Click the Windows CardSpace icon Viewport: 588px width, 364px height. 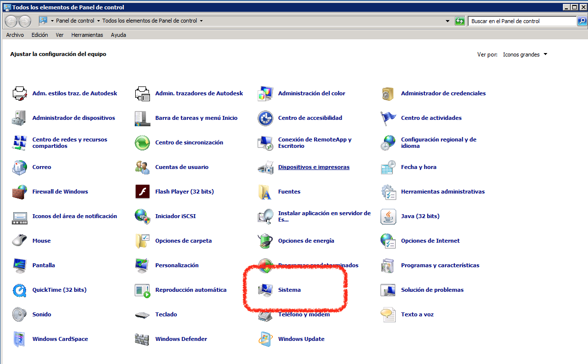(20, 339)
